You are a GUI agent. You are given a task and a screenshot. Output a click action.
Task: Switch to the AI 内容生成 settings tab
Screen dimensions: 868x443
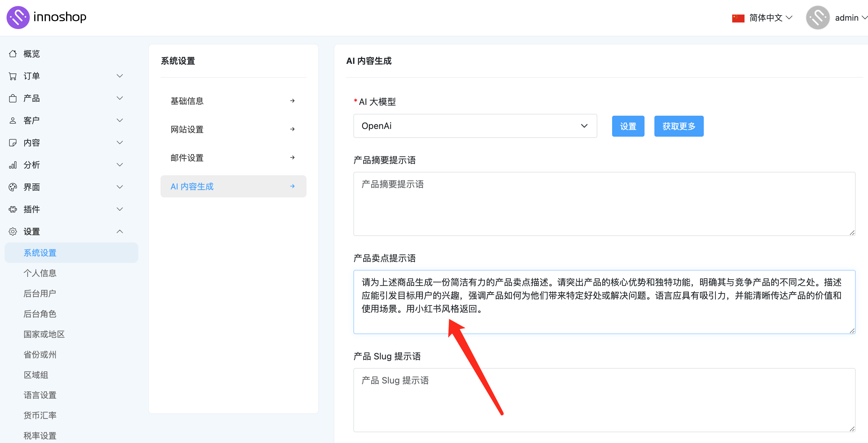(233, 186)
